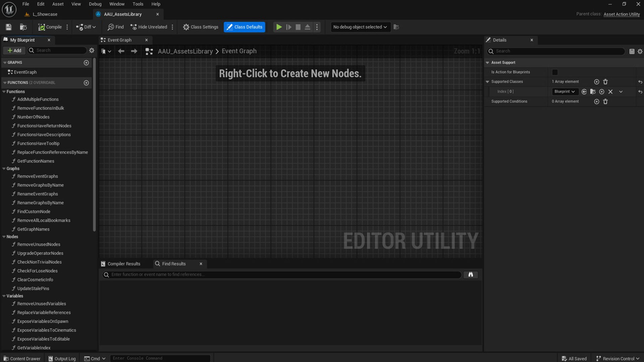Collapse the Variables category
The height and width of the screenshot is (362, 644).
(x=4, y=296)
